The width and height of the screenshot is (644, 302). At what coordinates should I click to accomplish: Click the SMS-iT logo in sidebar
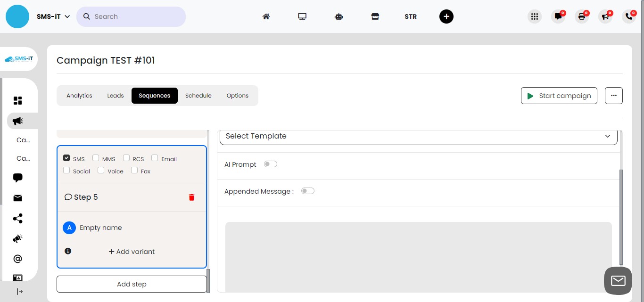19,59
